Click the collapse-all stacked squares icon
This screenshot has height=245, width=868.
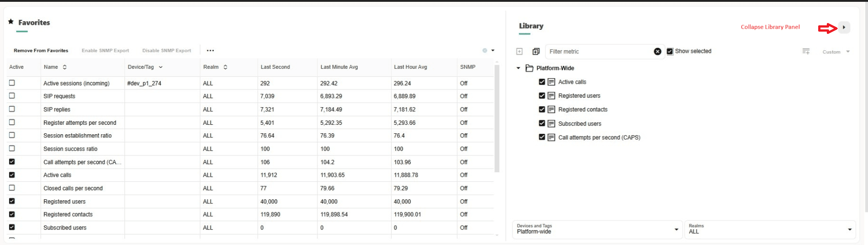point(536,52)
